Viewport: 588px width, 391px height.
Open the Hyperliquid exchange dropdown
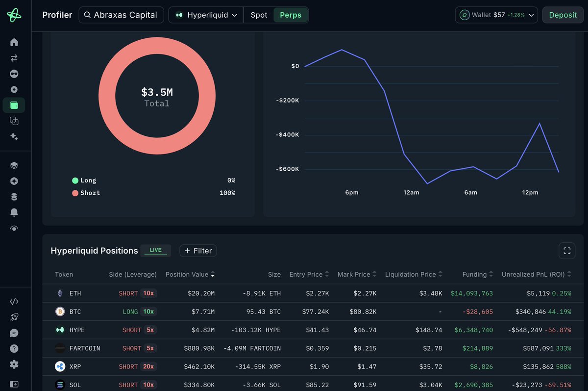pos(206,15)
